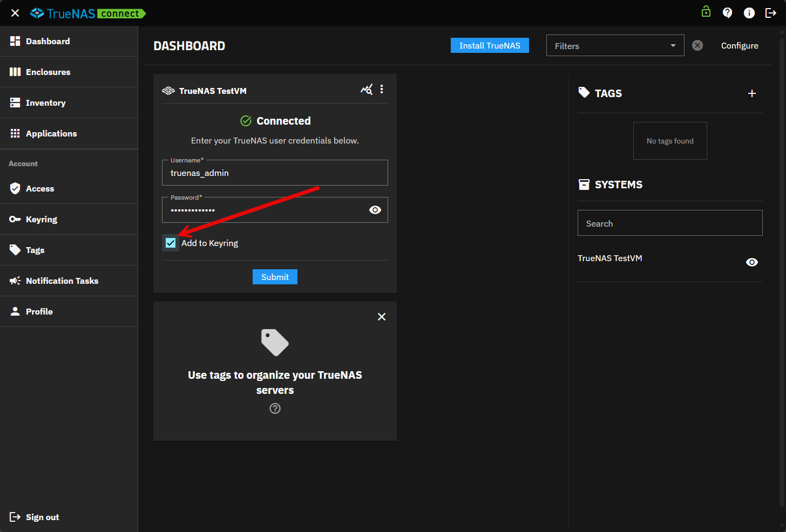Click the systems Search field

pos(670,223)
